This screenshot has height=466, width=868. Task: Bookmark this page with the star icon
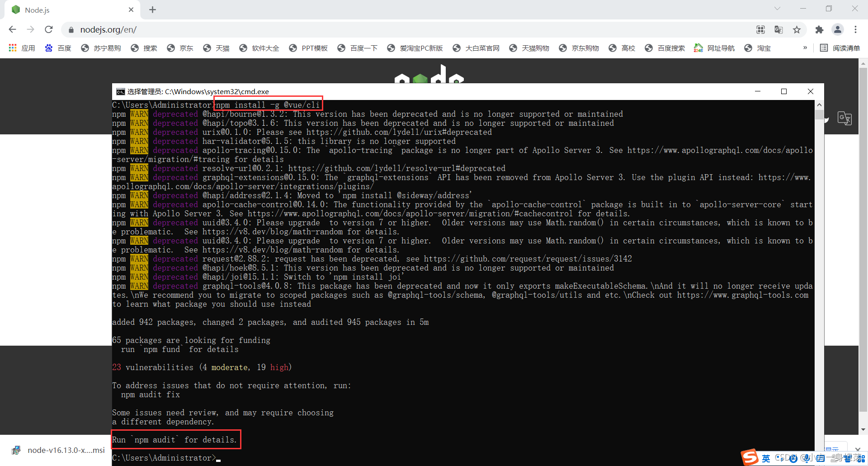coord(797,29)
